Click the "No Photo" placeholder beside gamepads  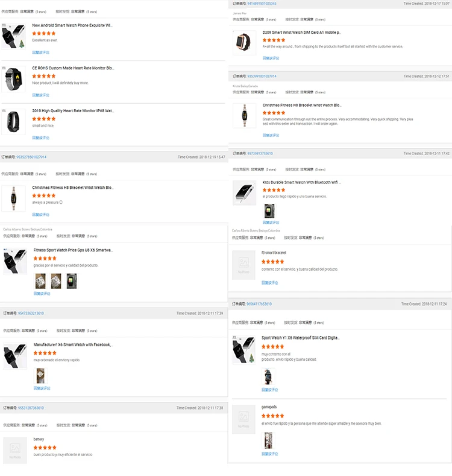coord(243,417)
